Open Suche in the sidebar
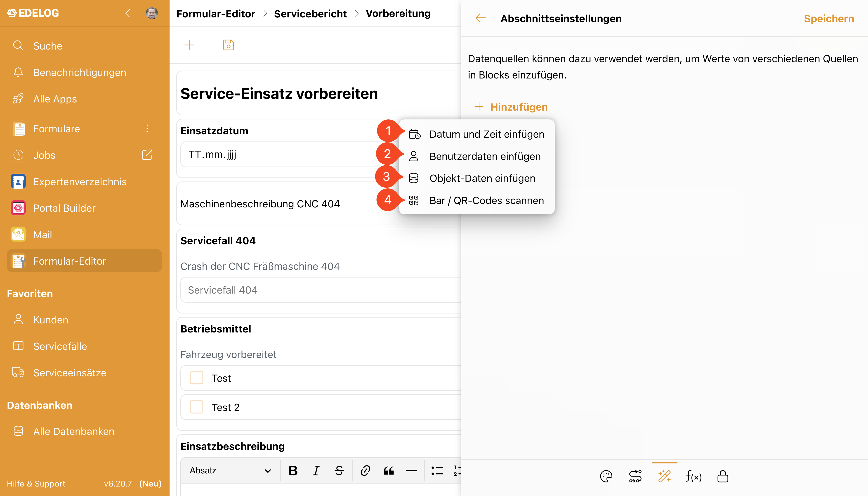The height and width of the screenshot is (496, 868). pos(84,46)
